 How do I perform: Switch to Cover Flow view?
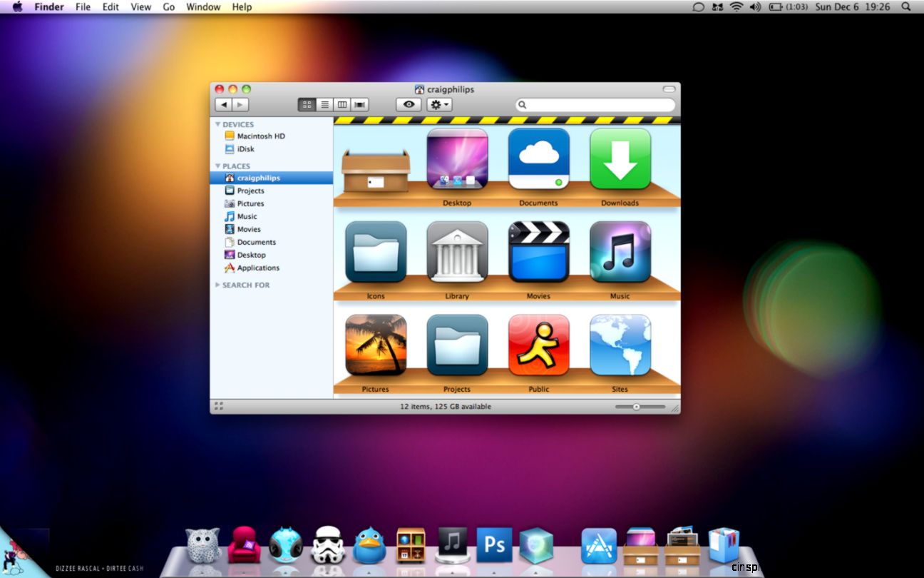tap(360, 104)
